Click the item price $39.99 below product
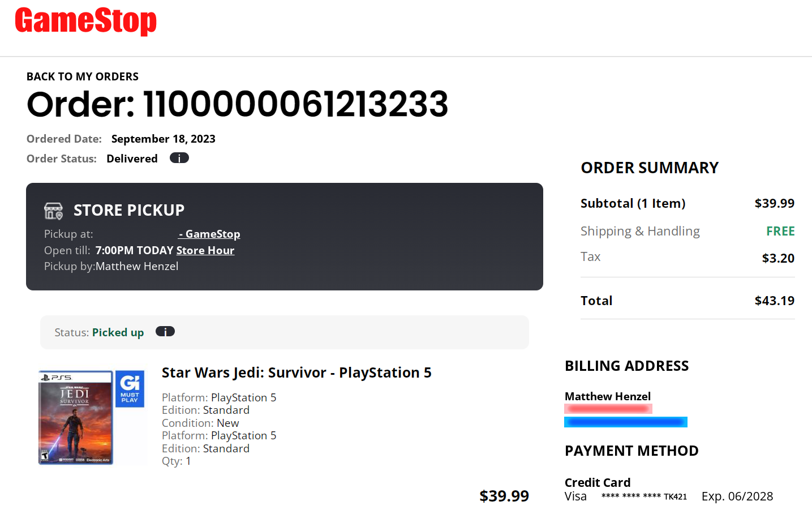The height and width of the screenshot is (518, 812). tap(504, 496)
